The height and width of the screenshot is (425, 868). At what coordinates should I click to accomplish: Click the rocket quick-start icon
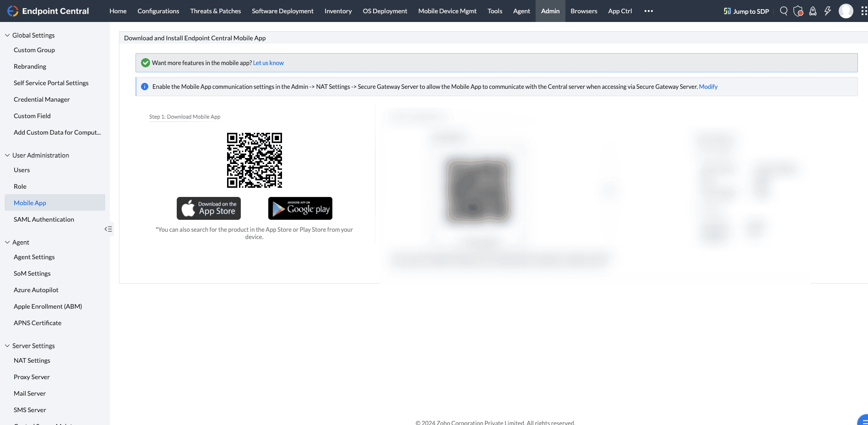pos(813,11)
